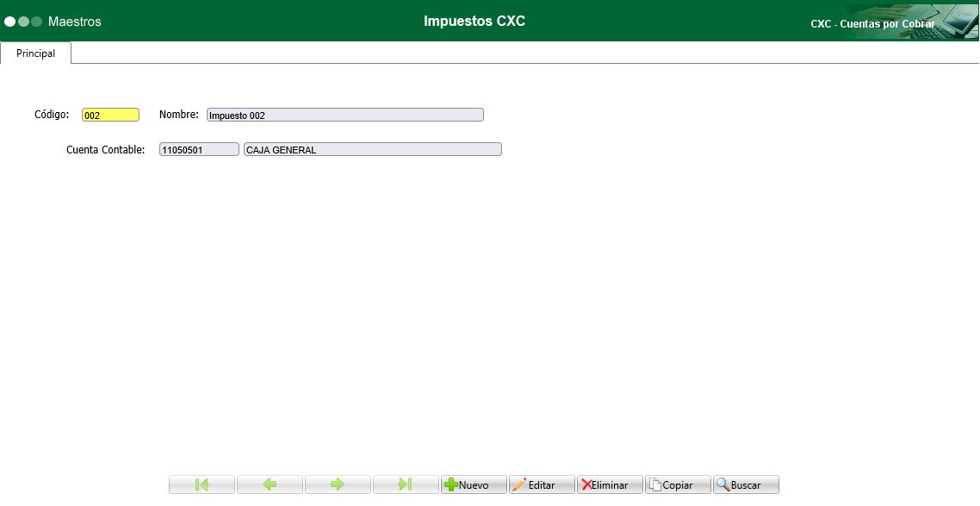Click the previous record green arrow
The image size is (980, 506).
[270, 484]
